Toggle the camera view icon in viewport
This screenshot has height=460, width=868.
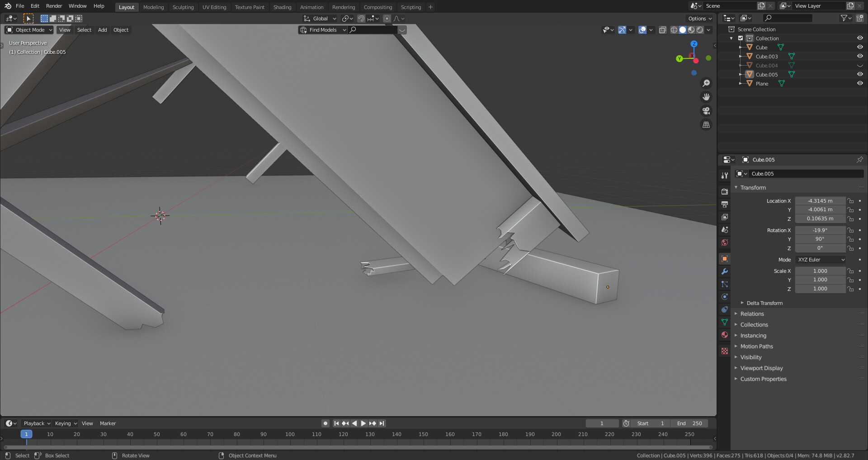706,111
